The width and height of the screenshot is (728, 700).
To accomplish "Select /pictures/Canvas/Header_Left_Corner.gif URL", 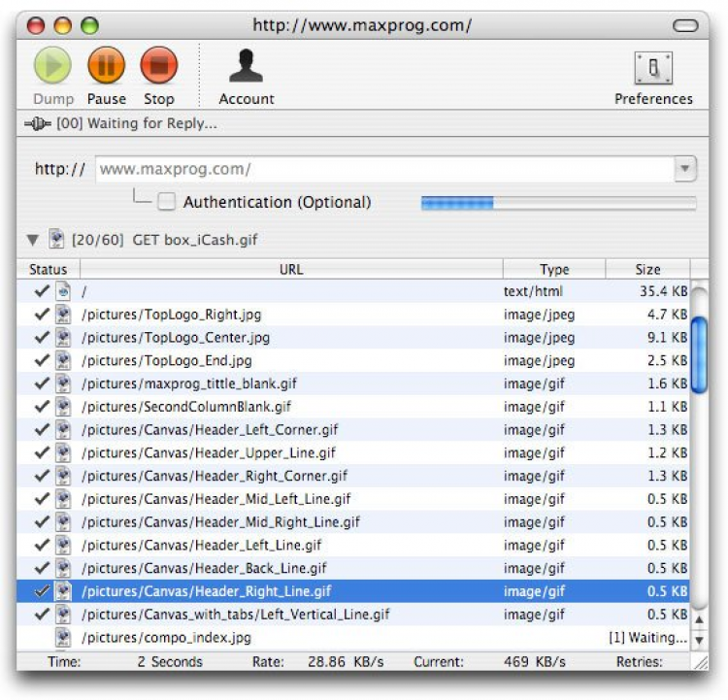I will pyautogui.click(x=210, y=430).
